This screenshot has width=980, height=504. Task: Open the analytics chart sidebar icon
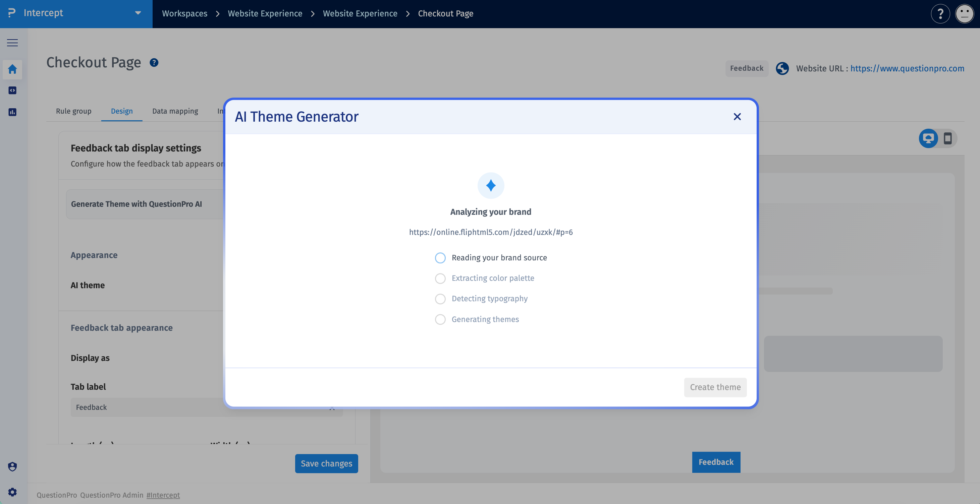pyautogui.click(x=12, y=112)
